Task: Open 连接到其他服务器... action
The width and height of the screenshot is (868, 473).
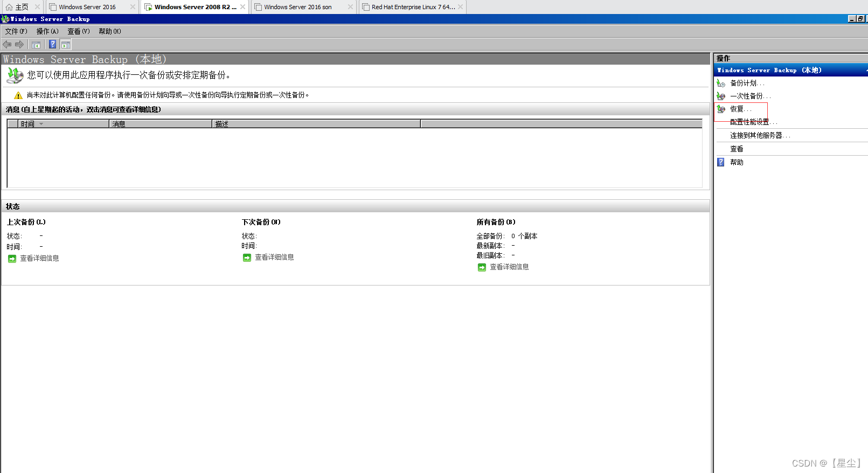Action: (760, 136)
